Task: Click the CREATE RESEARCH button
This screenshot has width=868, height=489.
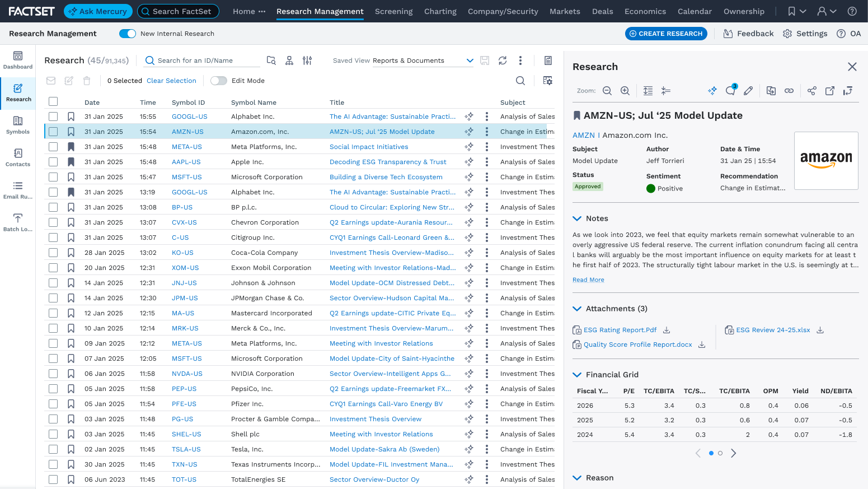Action: pyautogui.click(x=666, y=34)
